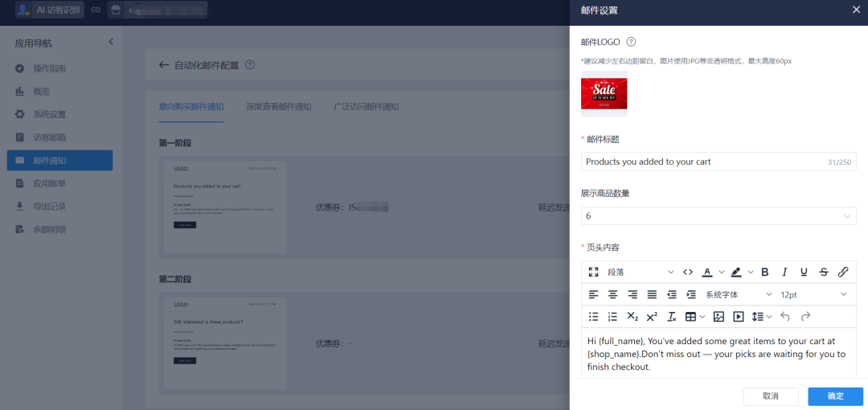Screen dimensions: 868x410
Task: Center align the text
Action: point(612,295)
